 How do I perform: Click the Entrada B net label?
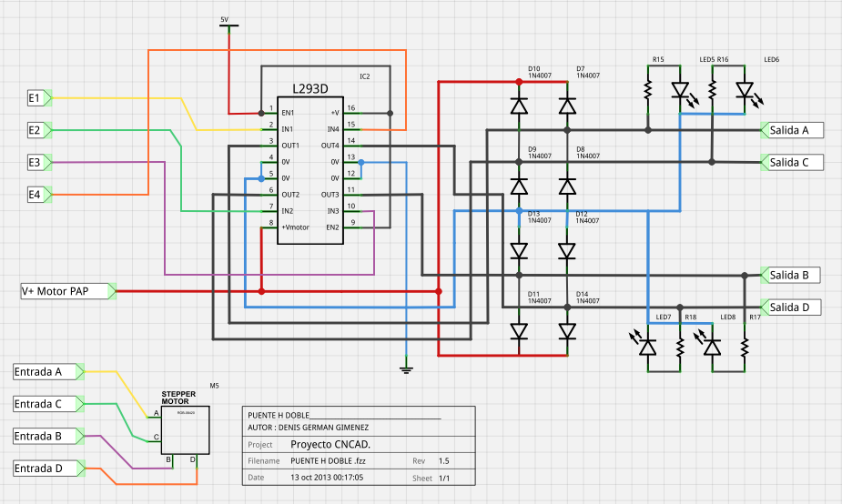pos(49,436)
